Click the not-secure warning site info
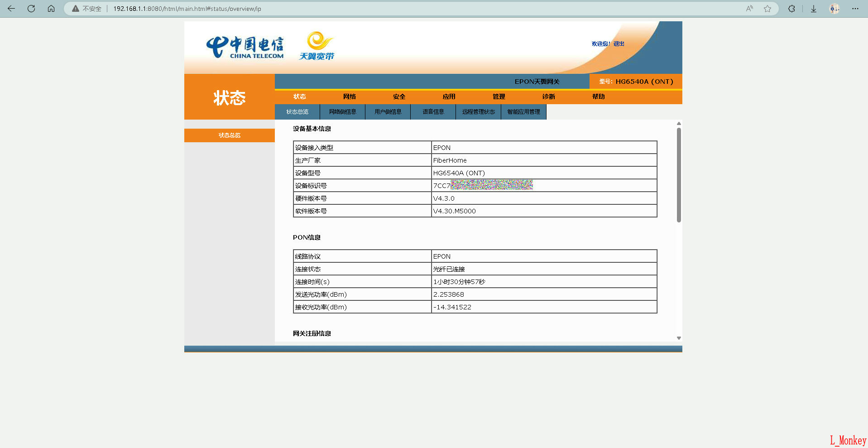868x448 pixels. pos(86,9)
